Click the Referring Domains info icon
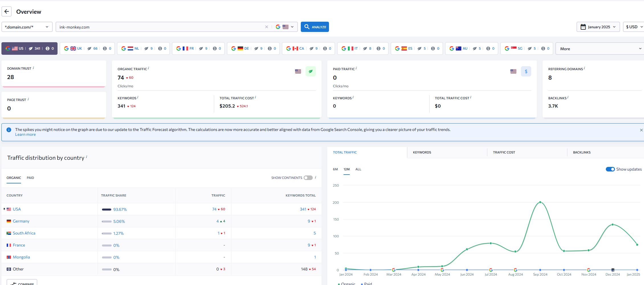 pos(584,68)
